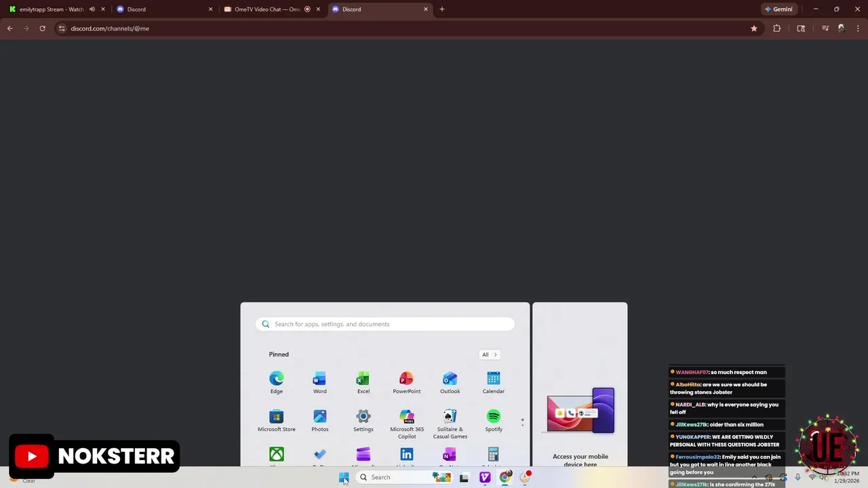
Task: Click the mobile device phone illustration
Action: click(580, 411)
